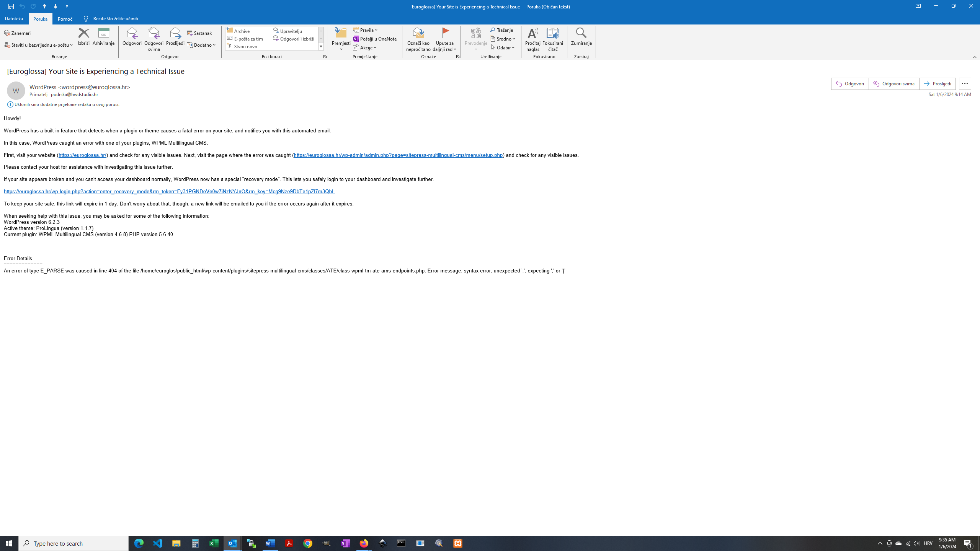This screenshot has width=980, height=551.
Task: Open Google Chrome from taskbar
Action: tap(307, 543)
